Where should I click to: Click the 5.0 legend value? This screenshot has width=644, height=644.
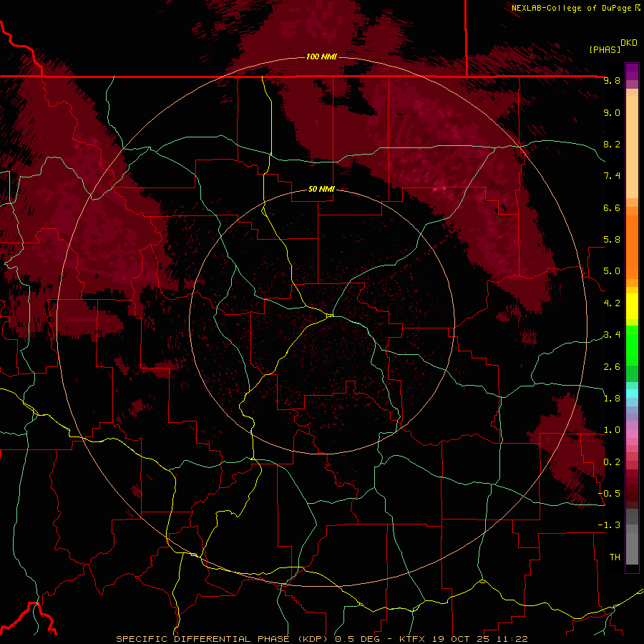tap(612, 271)
